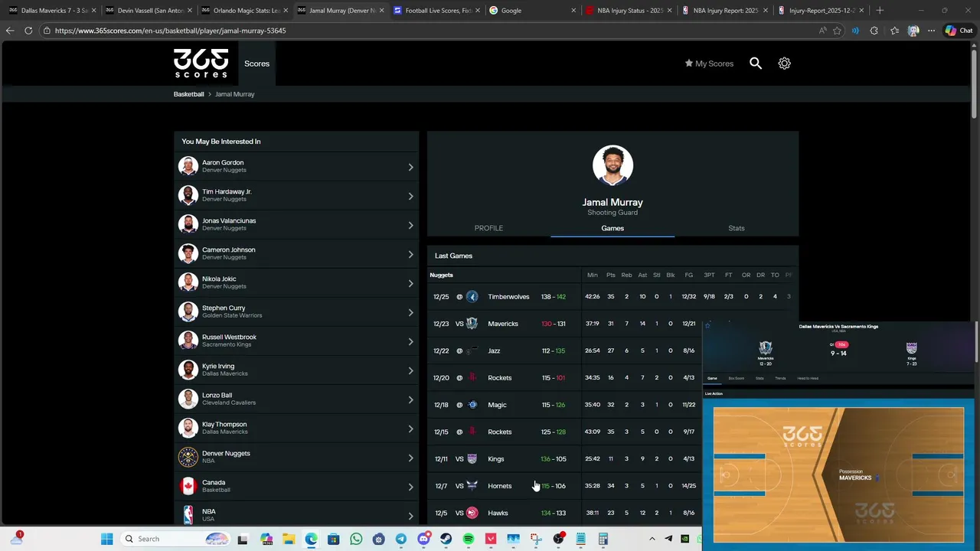Image resolution: width=980 pixels, height=551 pixels.
Task: Click the Canada flag icon
Action: point(188,486)
